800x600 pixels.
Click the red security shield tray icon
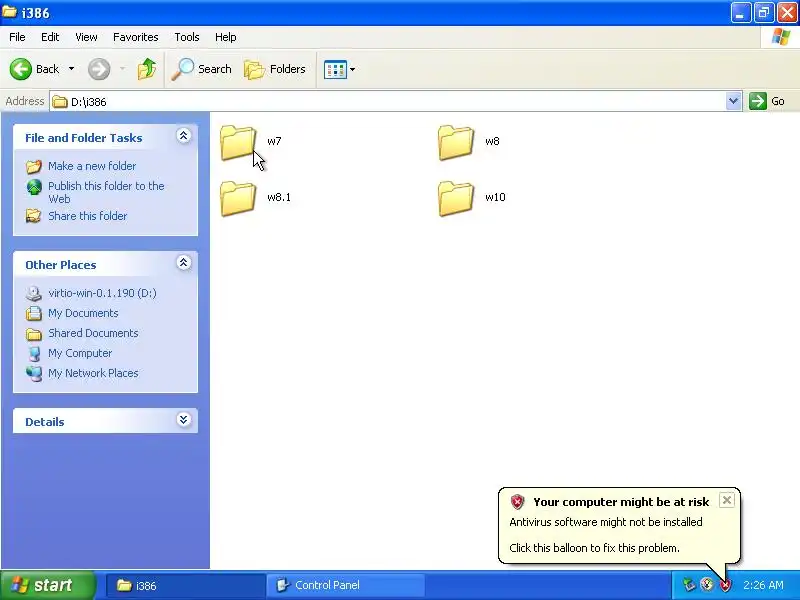click(725, 585)
